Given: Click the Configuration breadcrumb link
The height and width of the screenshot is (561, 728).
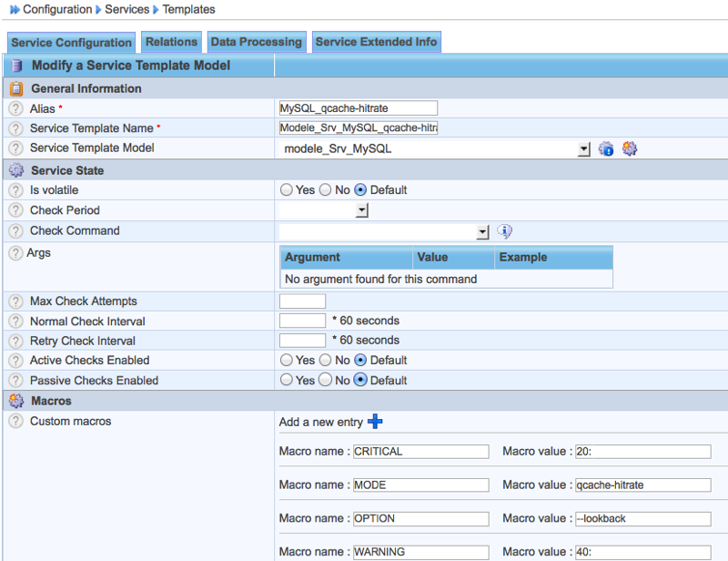Looking at the screenshot, I should pos(57,9).
